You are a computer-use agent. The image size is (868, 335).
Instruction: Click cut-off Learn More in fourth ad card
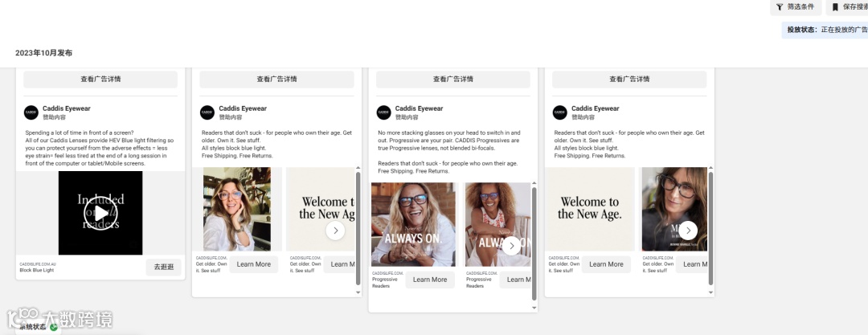691,264
